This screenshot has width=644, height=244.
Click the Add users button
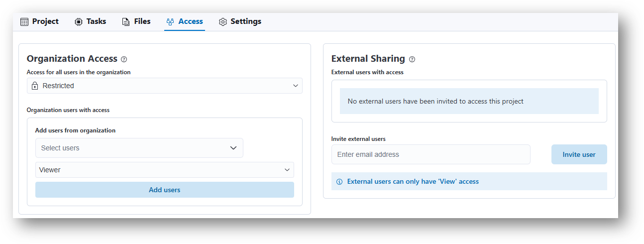pos(165,190)
